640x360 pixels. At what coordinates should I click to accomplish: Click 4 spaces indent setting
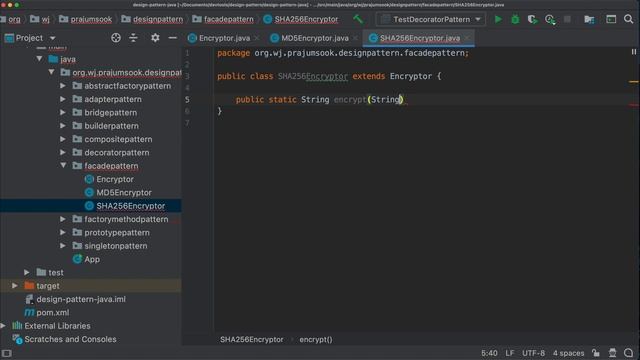(569, 353)
